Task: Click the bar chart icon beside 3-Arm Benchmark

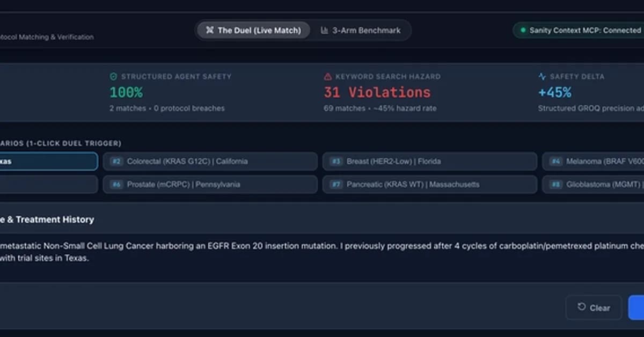Action: coord(324,31)
